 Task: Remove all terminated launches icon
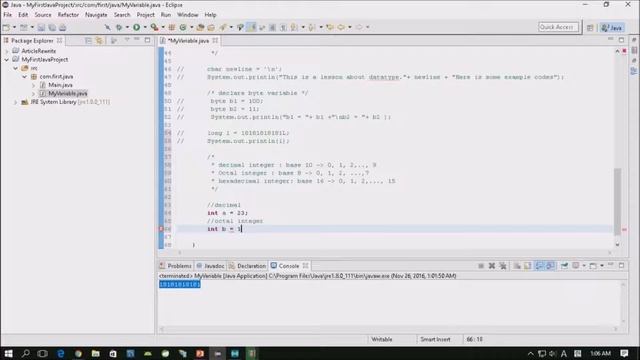(503, 266)
